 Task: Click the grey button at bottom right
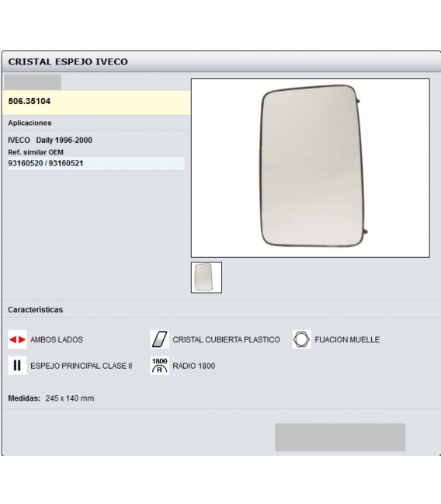[x=340, y=437]
